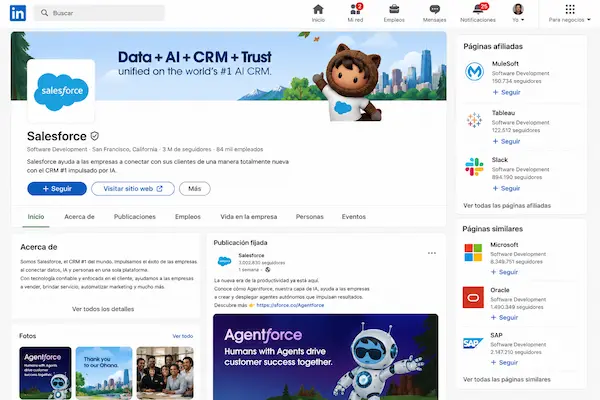Click the SAP logo icon
Screen dimensions: 600x400
pyautogui.click(x=473, y=343)
